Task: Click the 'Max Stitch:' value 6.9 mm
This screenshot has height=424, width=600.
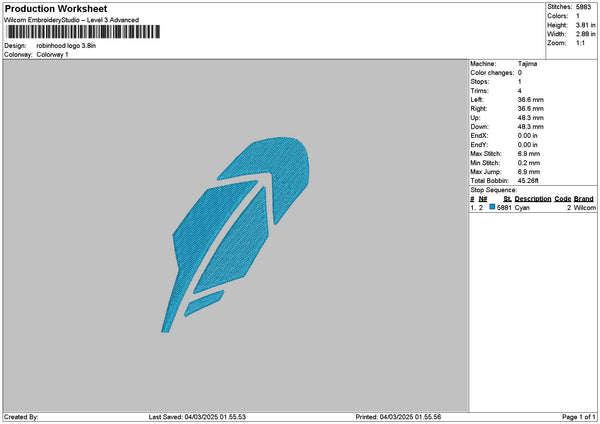Action: tap(529, 153)
